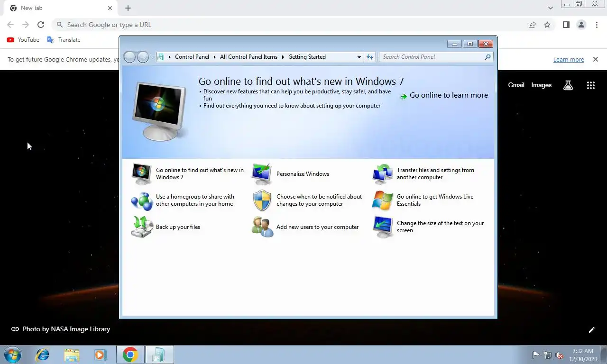Click Choose when to be notified text

tap(319, 200)
